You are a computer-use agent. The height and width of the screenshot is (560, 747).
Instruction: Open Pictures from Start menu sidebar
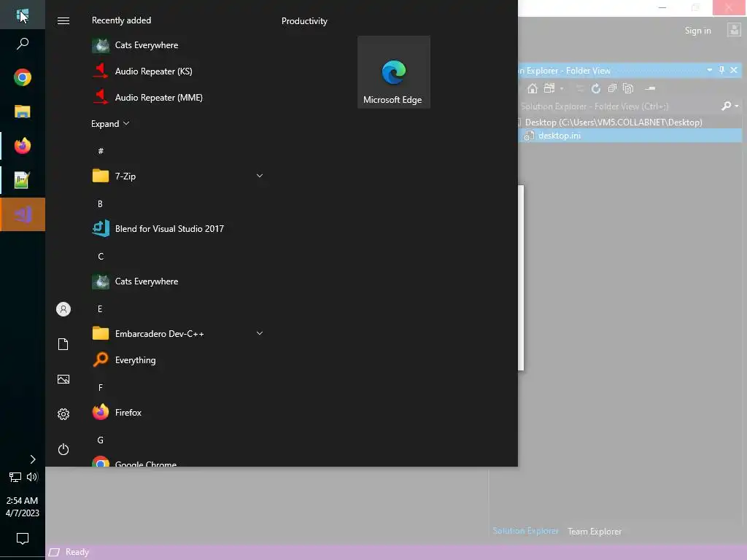pos(63,379)
